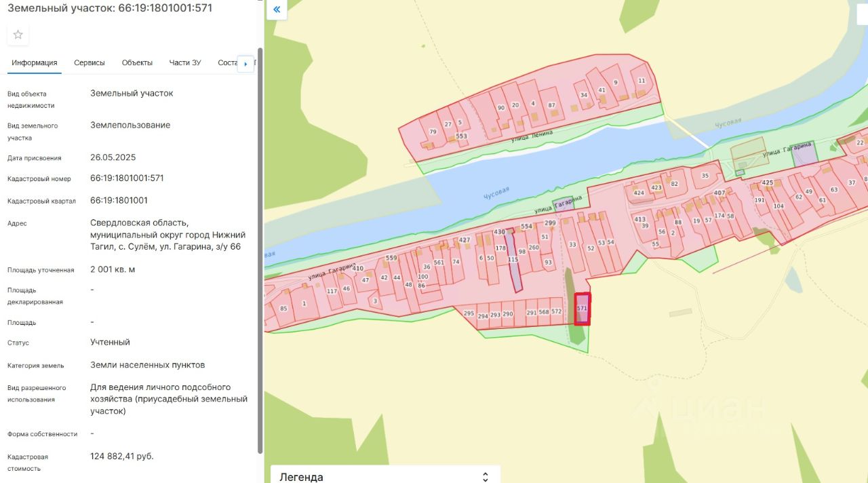Collapse side panel with double-chevron icon

click(277, 9)
